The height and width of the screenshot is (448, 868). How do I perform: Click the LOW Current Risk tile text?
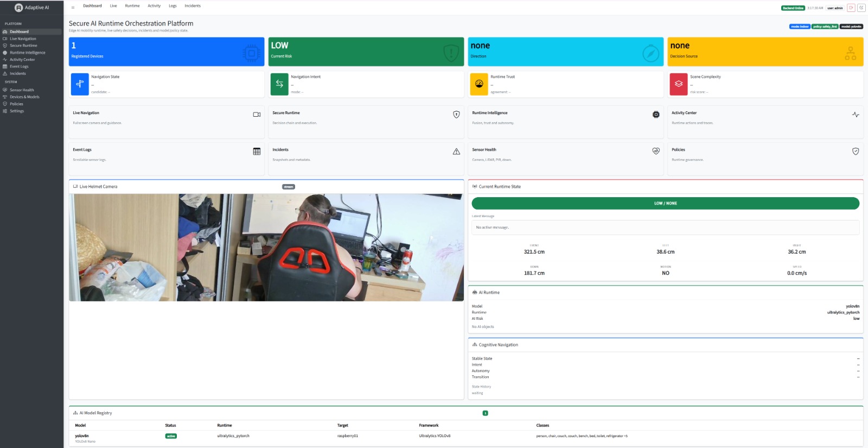pyautogui.click(x=279, y=46)
